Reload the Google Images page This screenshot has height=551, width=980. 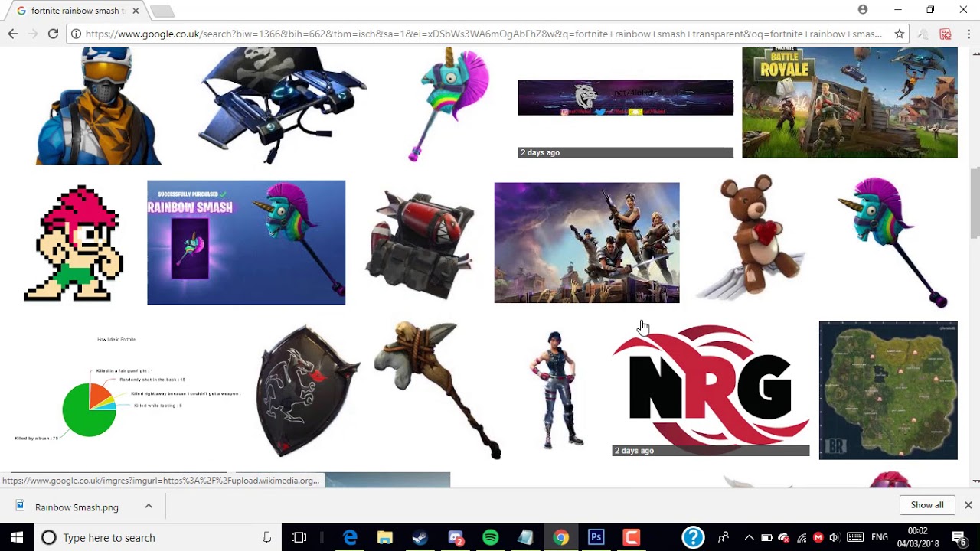click(x=53, y=34)
